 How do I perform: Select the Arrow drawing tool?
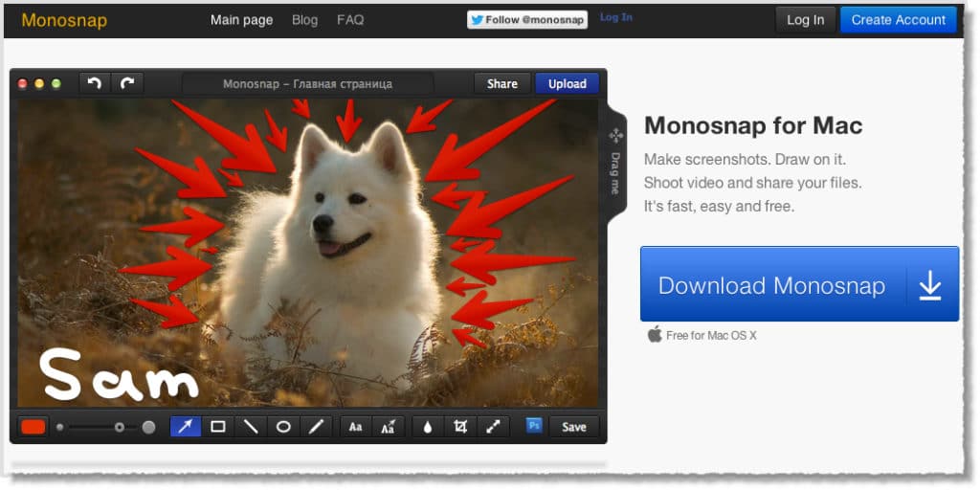pos(186,427)
